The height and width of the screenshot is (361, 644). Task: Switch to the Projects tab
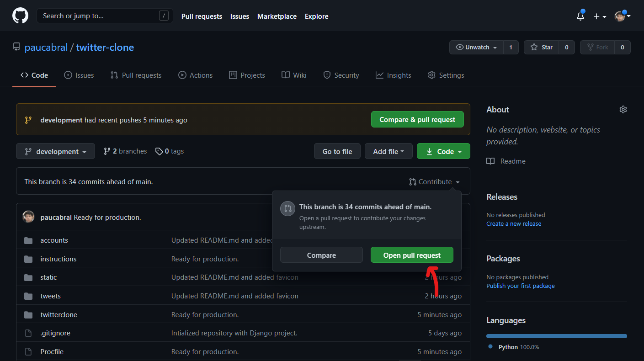click(x=247, y=75)
